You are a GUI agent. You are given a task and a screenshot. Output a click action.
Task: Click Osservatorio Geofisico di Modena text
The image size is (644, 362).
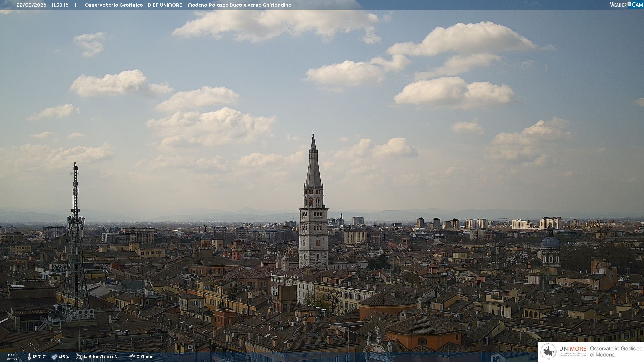tap(616, 352)
